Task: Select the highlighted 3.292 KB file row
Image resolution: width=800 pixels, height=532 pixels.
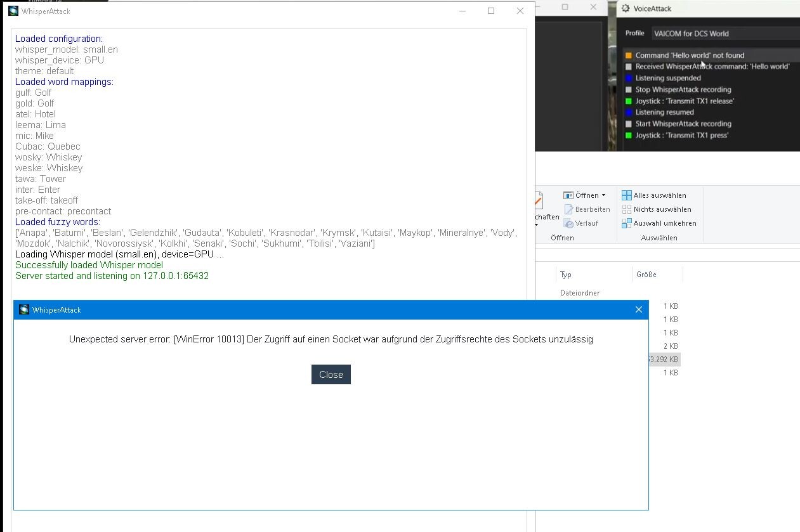Action: point(664,360)
